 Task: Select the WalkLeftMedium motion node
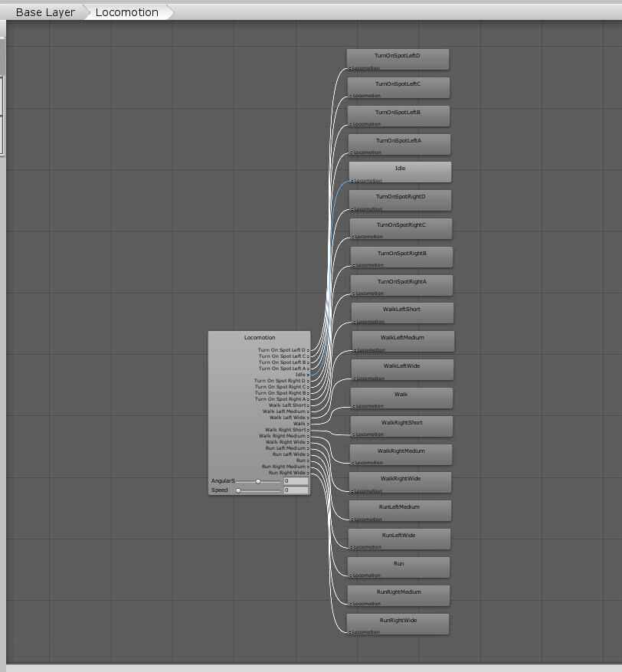tap(403, 342)
